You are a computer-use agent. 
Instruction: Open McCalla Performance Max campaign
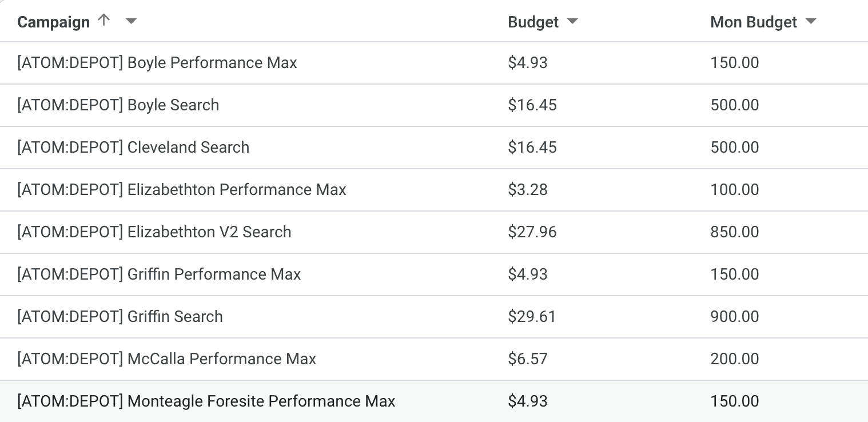tap(167, 359)
